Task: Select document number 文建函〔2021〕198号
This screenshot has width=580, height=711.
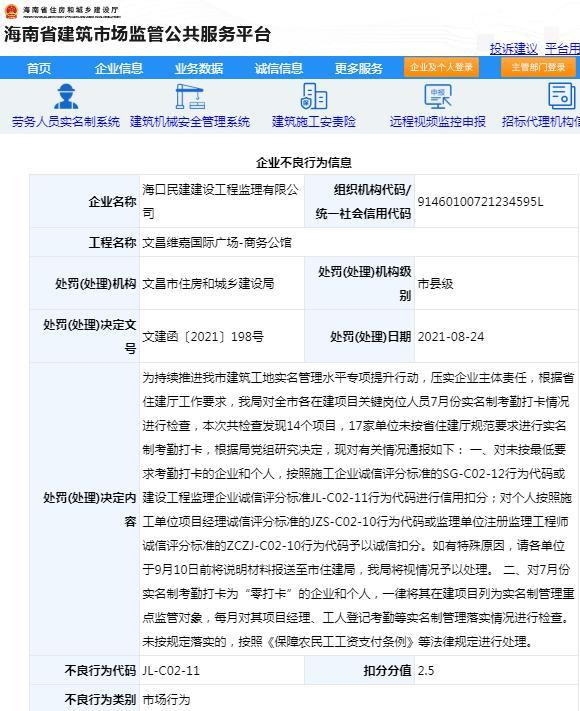Action: click(x=203, y=336)
